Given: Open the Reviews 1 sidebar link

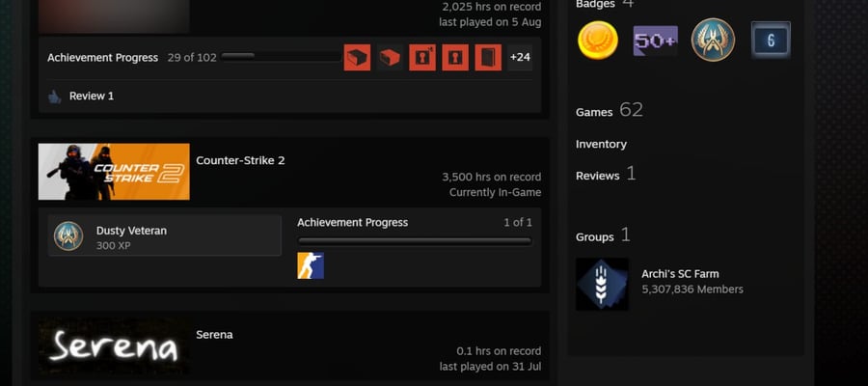Looking at the screenshot, I should click(606, 175).
